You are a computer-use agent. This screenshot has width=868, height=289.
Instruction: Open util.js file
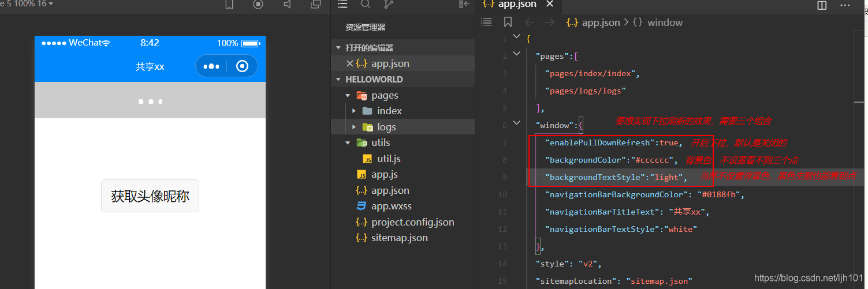[x=389, y=159]
